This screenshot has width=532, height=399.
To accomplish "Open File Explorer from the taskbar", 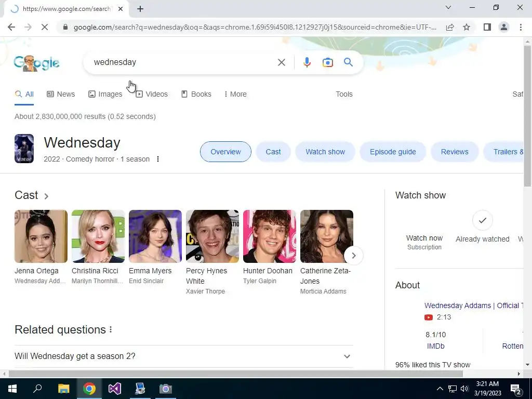I will pos(63,389).
